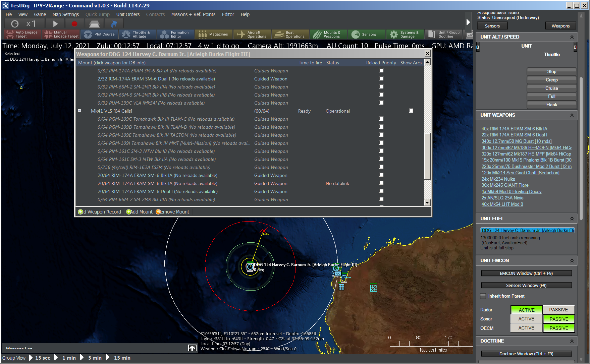Select the Plot Course tool
The width and height of the screenshot is (590, 364).
point(100,34)
